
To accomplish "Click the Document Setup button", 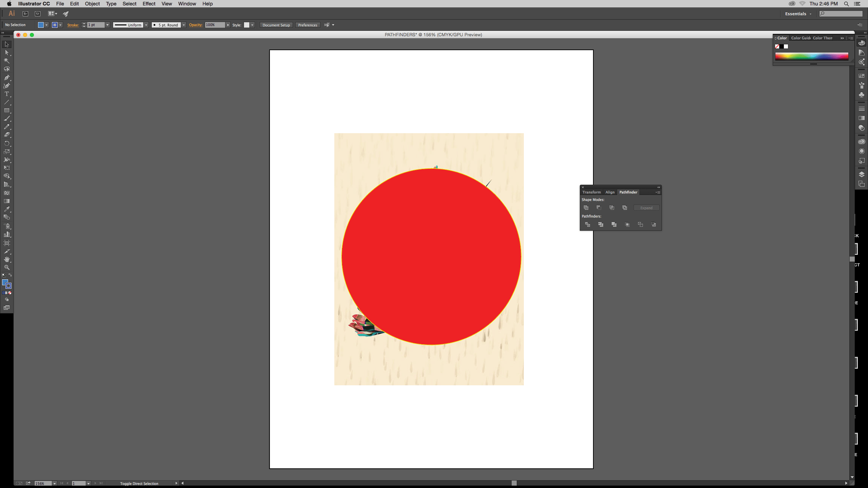I will click(x=276, y=25).
